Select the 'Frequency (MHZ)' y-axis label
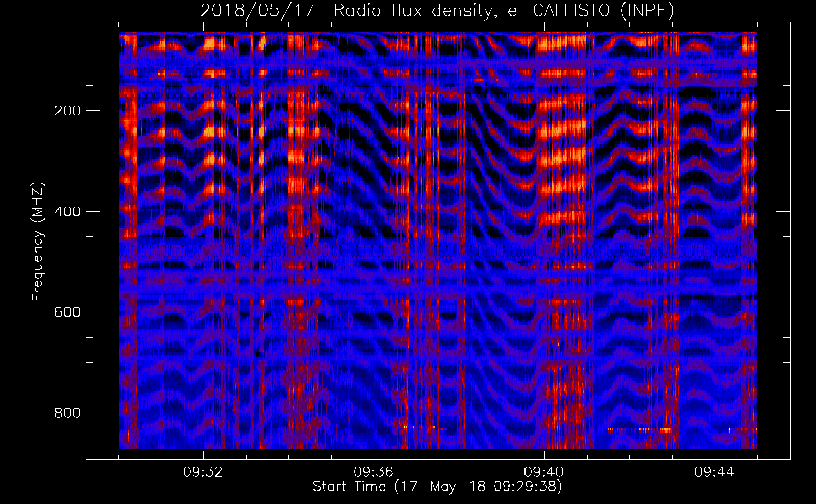This screenshot has height=504, width=816. [x=37, y=242]
